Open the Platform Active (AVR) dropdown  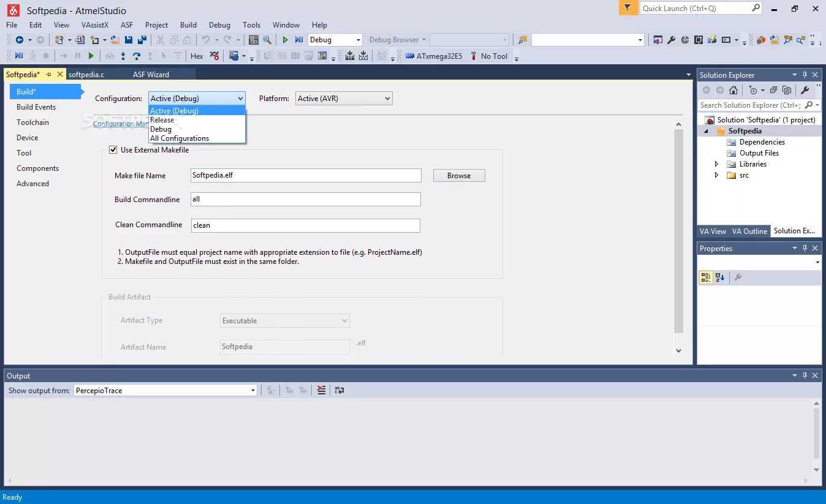[344, 98]
